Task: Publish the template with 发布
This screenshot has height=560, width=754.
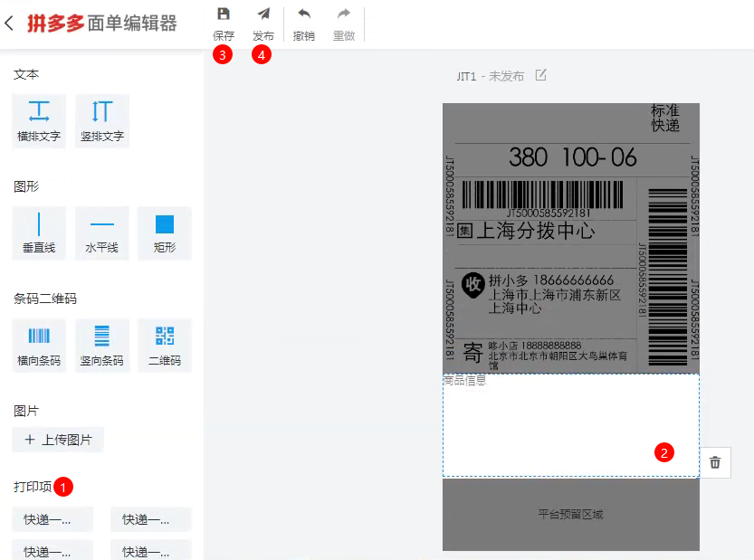Action: pos(263,24)
